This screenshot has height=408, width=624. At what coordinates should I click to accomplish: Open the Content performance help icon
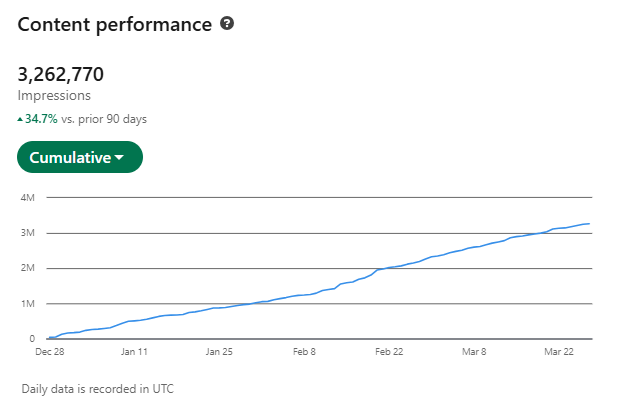pyautogui.click(x=227, y=24)
